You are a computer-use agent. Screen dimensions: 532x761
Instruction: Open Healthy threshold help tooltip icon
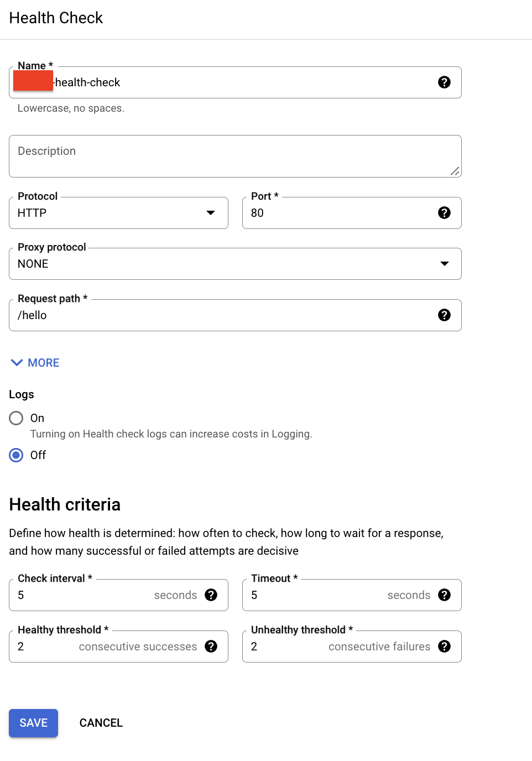(x=211, y=647)
